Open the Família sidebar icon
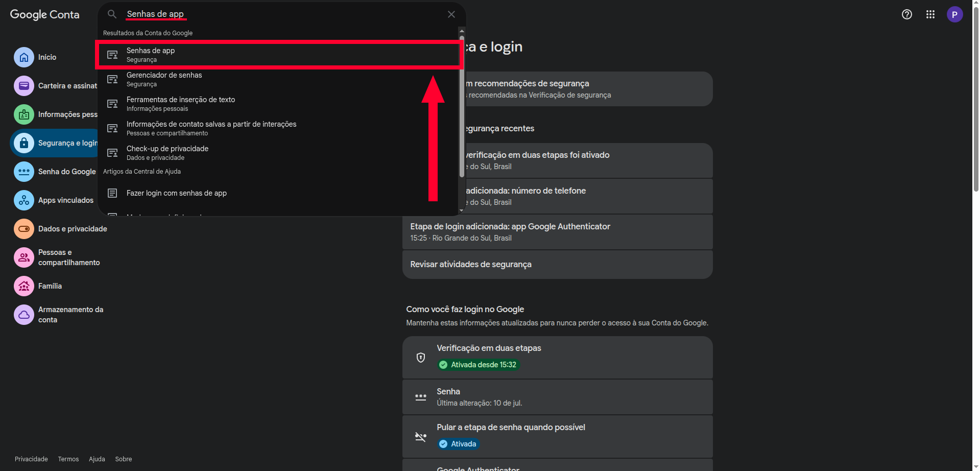 pyautogui.click(x=24, y=286)
